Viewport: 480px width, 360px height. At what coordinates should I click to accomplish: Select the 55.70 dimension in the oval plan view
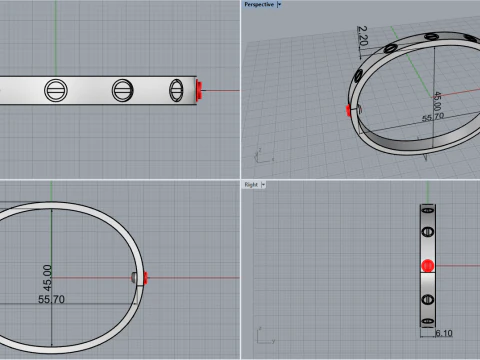click(51, 299)
